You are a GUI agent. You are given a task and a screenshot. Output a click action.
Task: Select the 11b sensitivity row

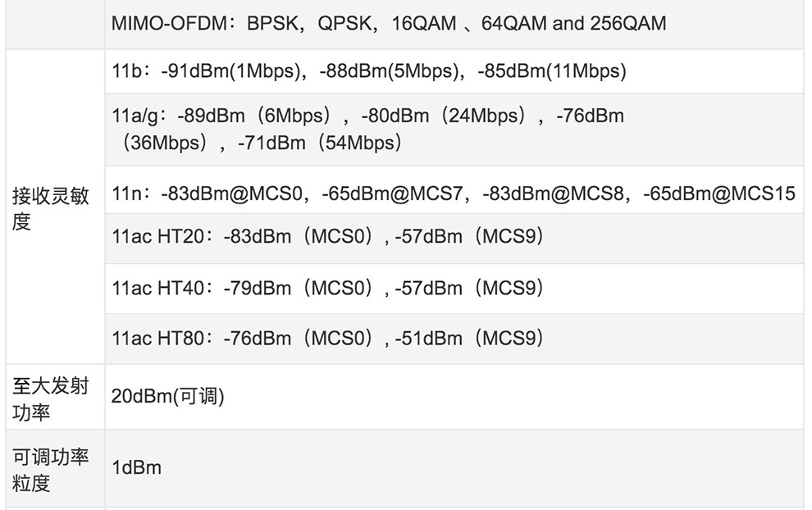(x=369, y=71)
